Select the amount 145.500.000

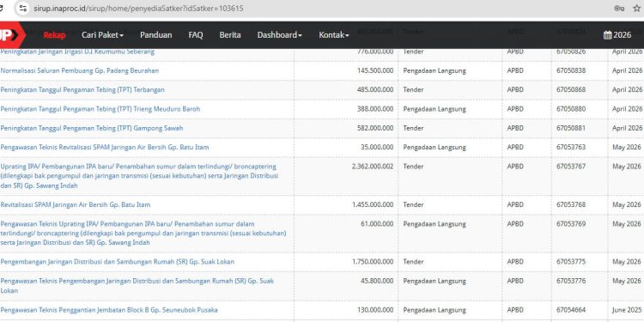[x=375, y=70]
